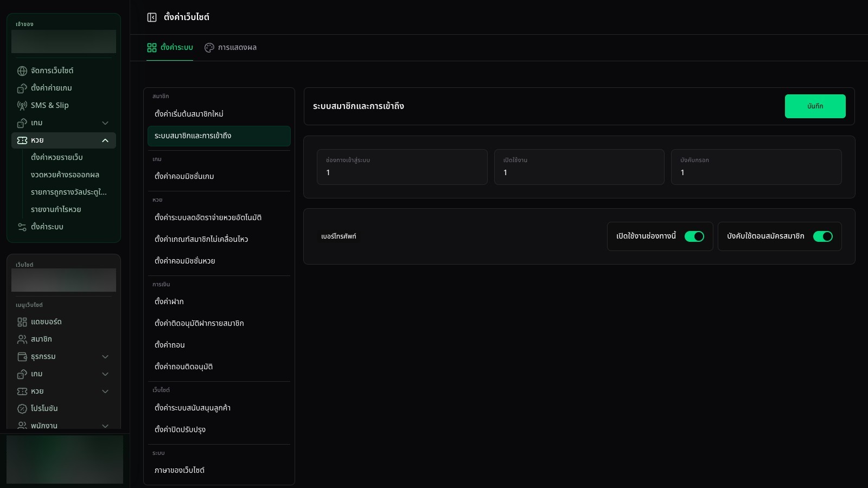Screen dimensions: 868x488
Task: Click the แดชบอร์ด dashboard grid icon
Action: (22, 322)
